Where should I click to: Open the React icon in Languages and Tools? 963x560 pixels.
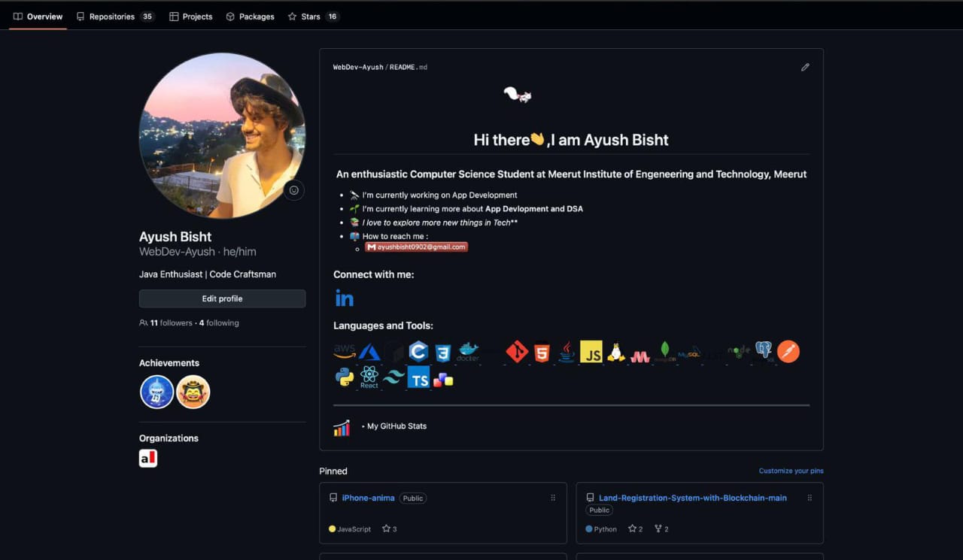(369, 376)
